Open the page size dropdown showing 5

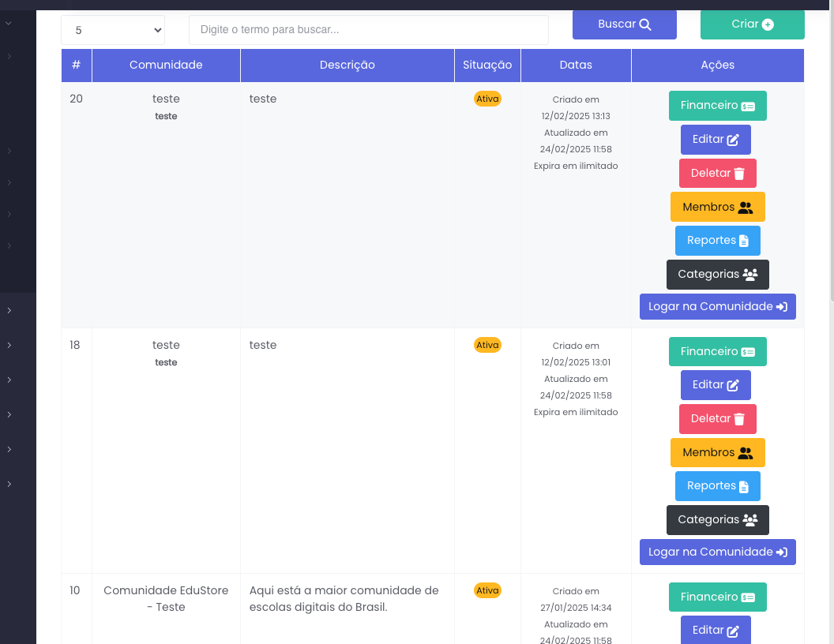point(113,30)
